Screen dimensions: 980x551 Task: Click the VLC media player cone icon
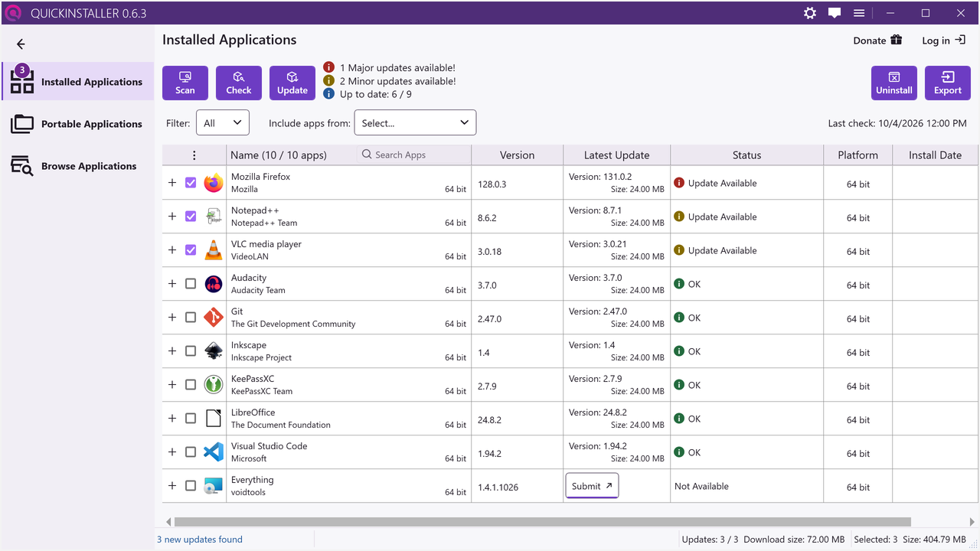point(214,250)
